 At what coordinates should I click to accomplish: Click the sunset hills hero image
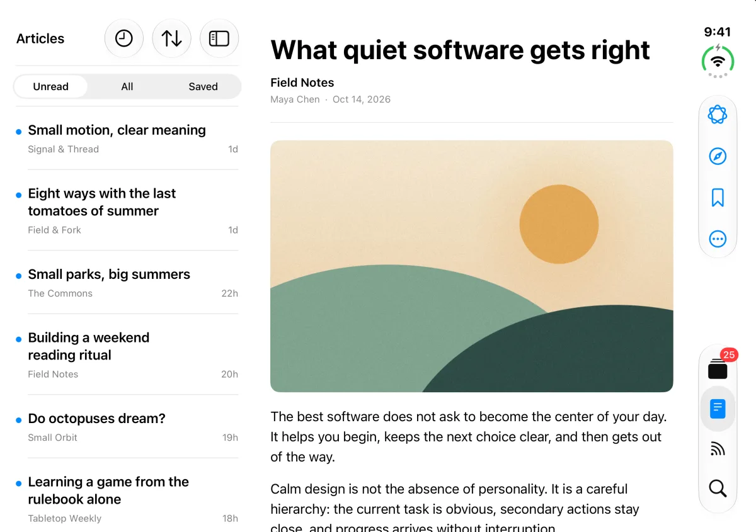[472, 266]
